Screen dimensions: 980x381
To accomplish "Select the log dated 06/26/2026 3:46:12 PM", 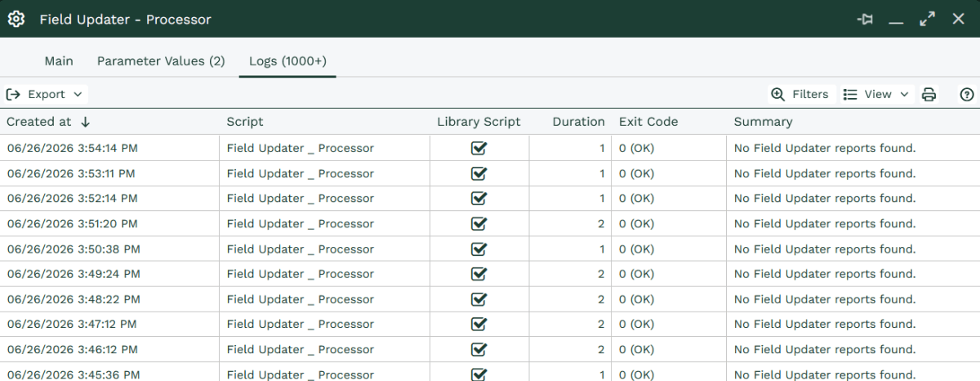I will [x=72, y=350].
